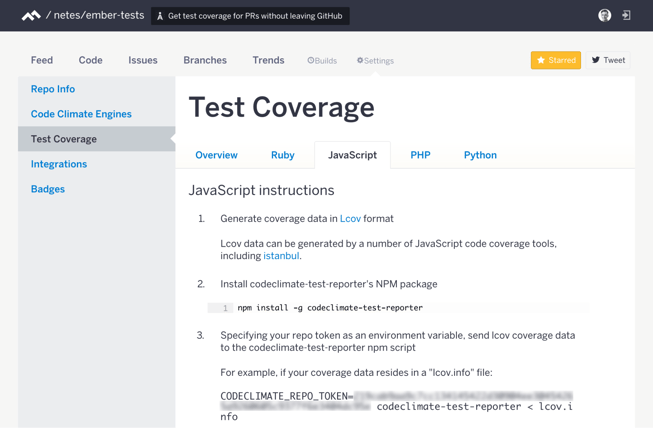Open Code Climate Engines settings
653x428 pixels.
81,114
